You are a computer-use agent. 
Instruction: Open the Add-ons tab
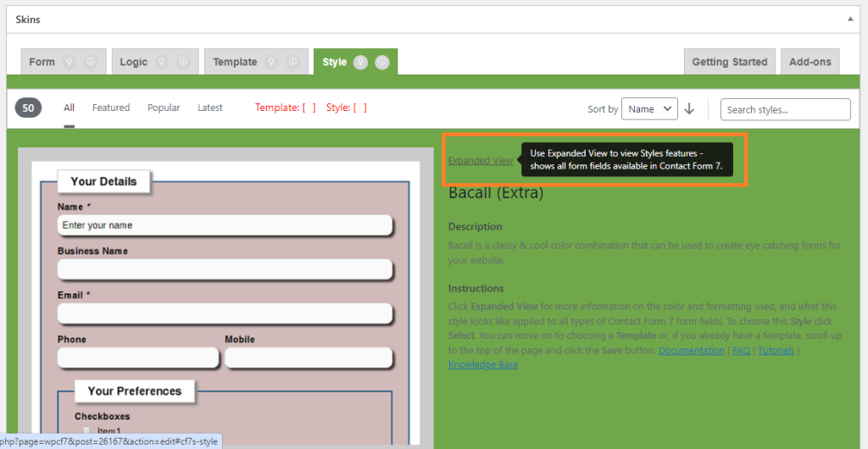point(810,62)
